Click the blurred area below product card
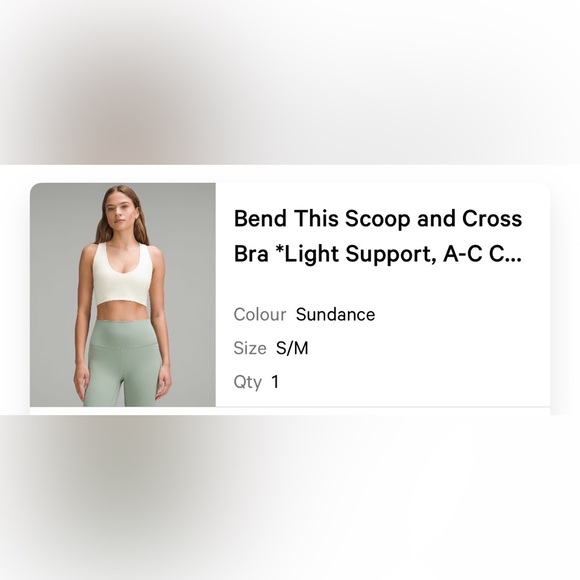Viewport: 580px width, 580px height. coord(290,498)
